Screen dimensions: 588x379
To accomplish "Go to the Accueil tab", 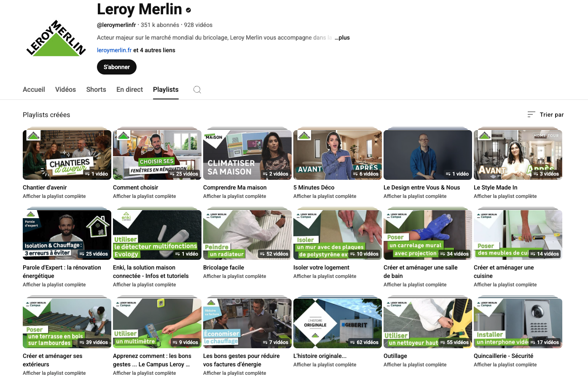I will 34,89.
